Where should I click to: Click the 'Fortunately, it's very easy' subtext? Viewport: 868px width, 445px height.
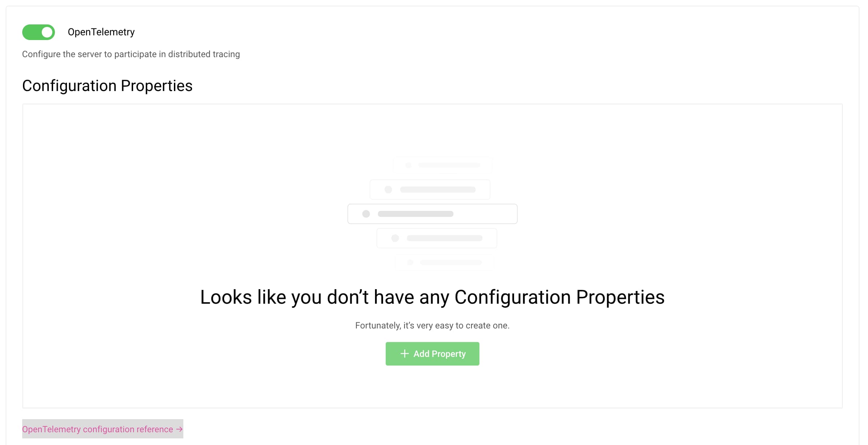click(432, 325)
